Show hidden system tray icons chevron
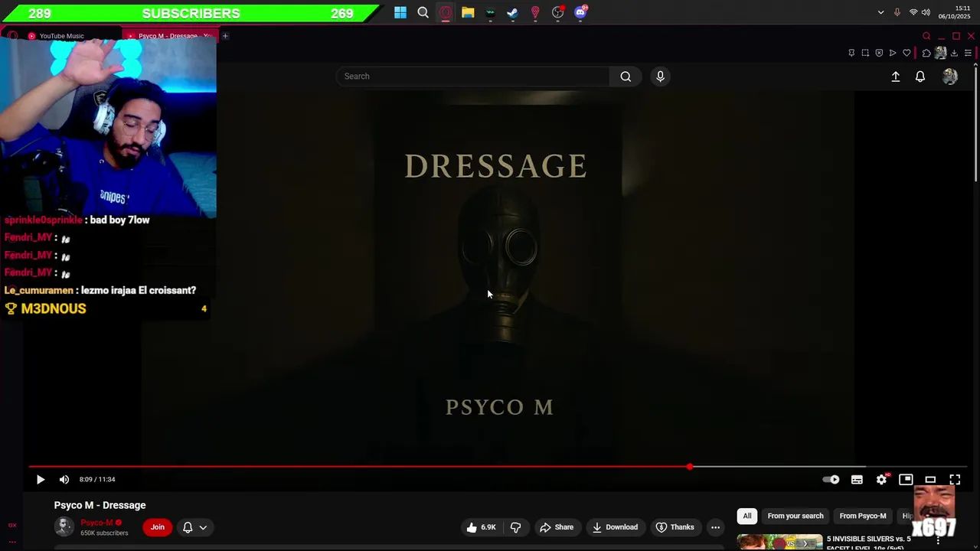Screen dimensions: 980x551 click(x=880, y=12)
